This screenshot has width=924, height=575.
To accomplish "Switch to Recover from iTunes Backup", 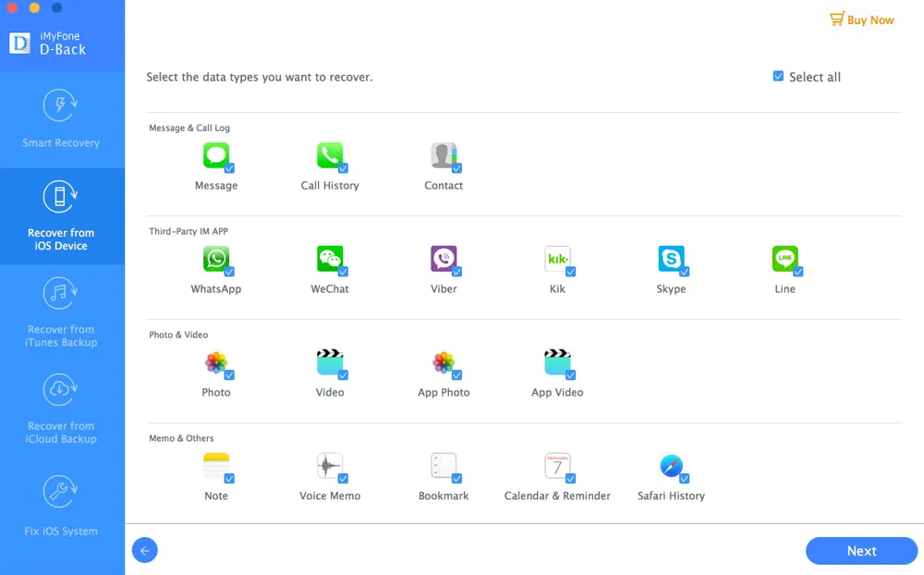I will (x=61, y=312).
